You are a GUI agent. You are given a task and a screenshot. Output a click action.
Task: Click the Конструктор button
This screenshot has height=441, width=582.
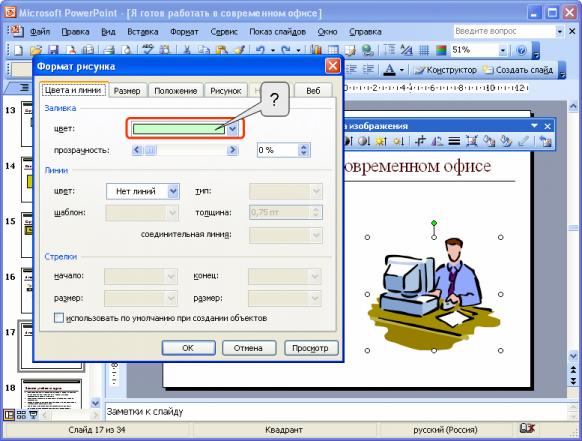[x=445, y=70]
